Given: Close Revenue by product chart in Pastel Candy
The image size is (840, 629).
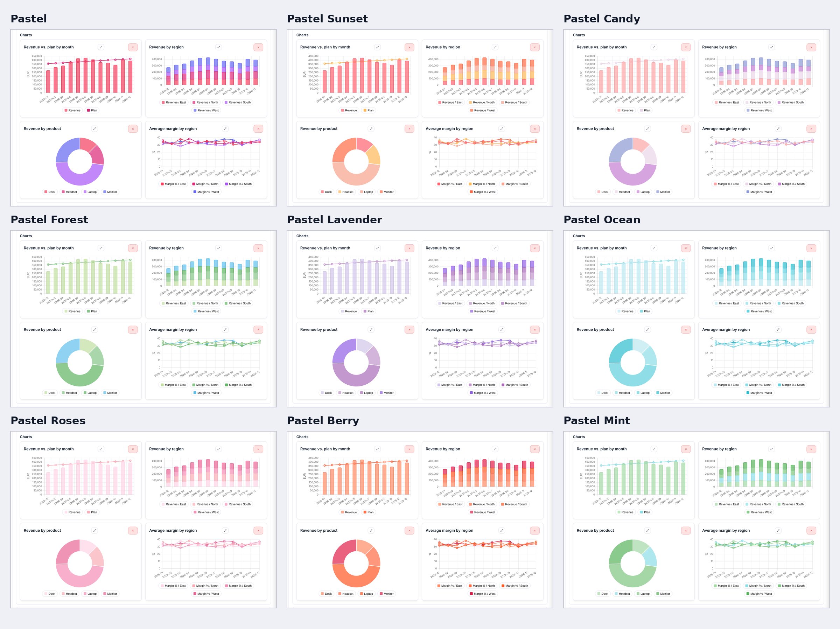Looking at the screenshot, I should tap(686, 129).
